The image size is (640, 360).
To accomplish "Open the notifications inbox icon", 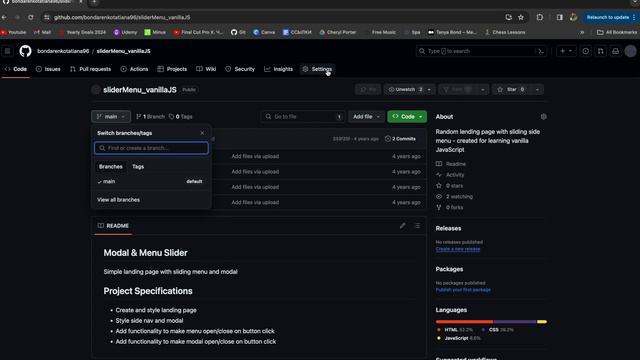I will [x=615, y=51].
